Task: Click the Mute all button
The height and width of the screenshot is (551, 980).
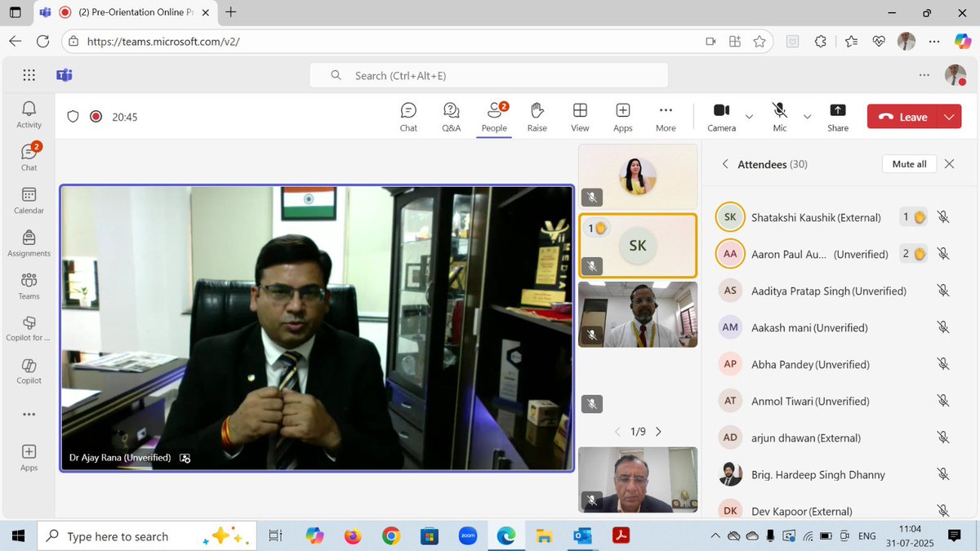Action: (909, 164)
